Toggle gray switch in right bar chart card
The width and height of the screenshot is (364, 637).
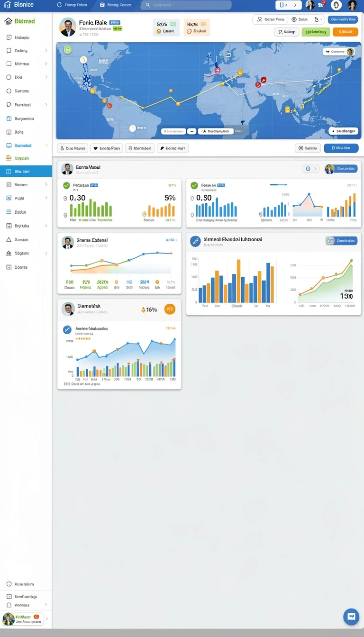(x=330, y=241)
